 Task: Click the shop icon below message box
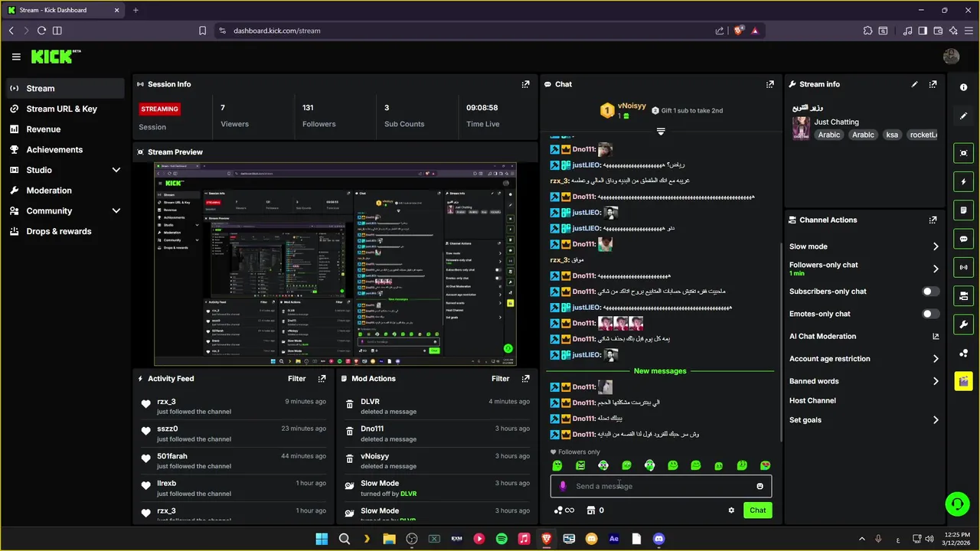(x=590, y=510)
